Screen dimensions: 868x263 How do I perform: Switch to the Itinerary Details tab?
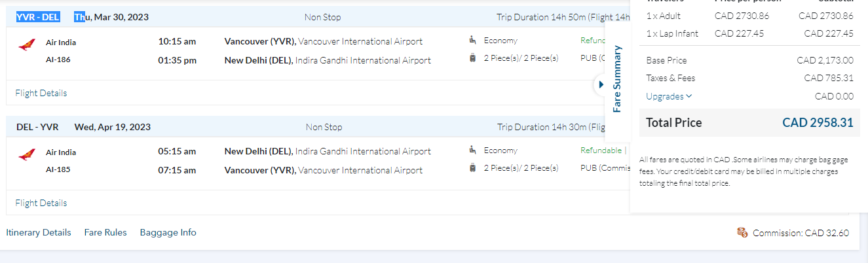[x=39, y=232]
